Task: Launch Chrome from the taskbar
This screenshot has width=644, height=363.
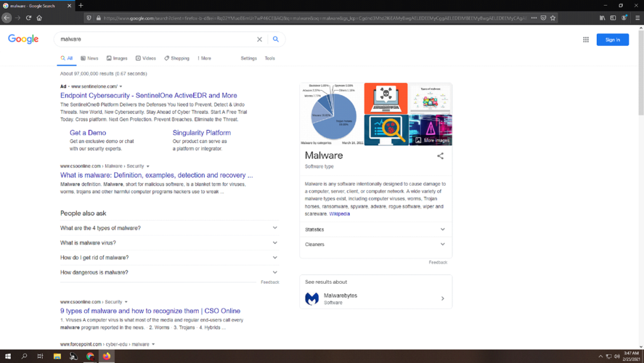Action: 91,356
